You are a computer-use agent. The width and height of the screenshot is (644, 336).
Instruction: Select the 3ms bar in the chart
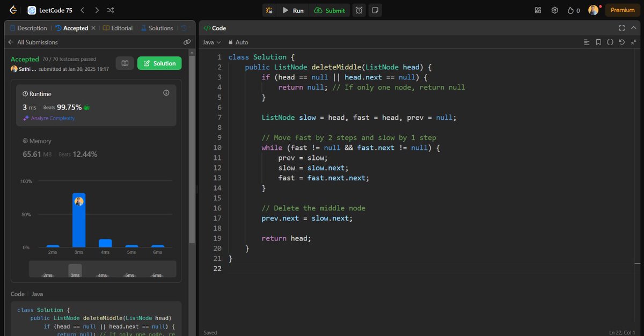pos(79,220)
